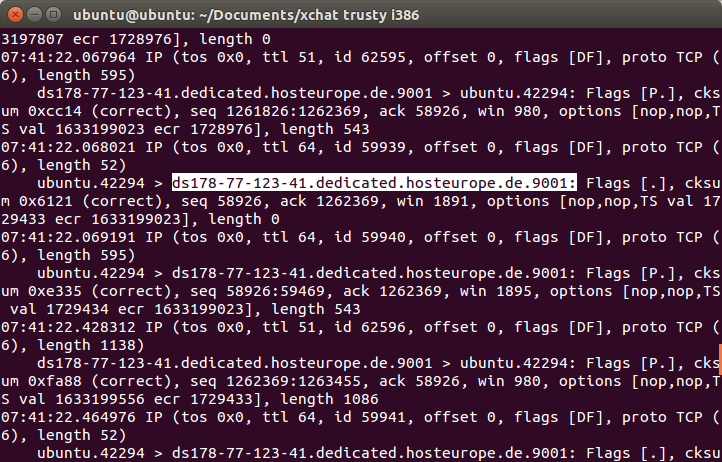Click the highlighted host 'ds178-77-123-41.dedicated.hosteurope.de.9001:'

[374, 183]
